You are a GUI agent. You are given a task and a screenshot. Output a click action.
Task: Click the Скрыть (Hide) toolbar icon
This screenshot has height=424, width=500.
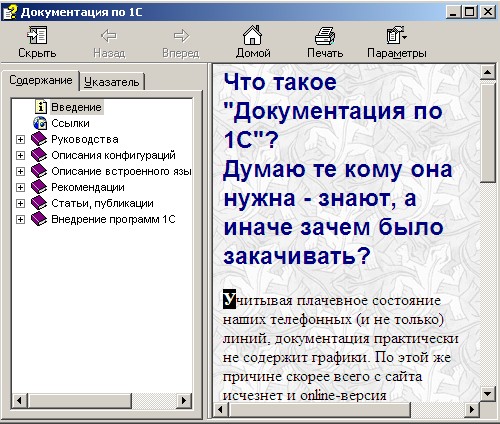[x=37, y=35]
